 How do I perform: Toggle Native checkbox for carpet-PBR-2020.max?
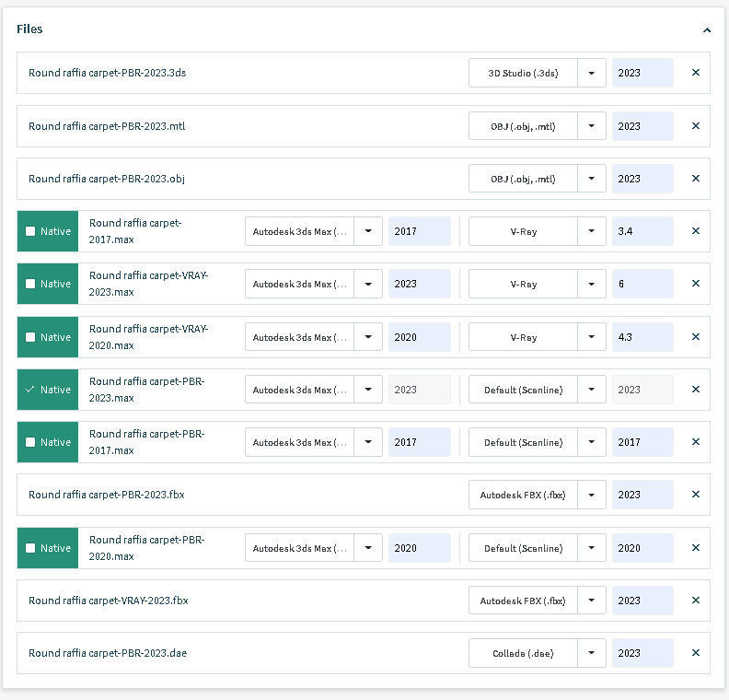point(30,548)
